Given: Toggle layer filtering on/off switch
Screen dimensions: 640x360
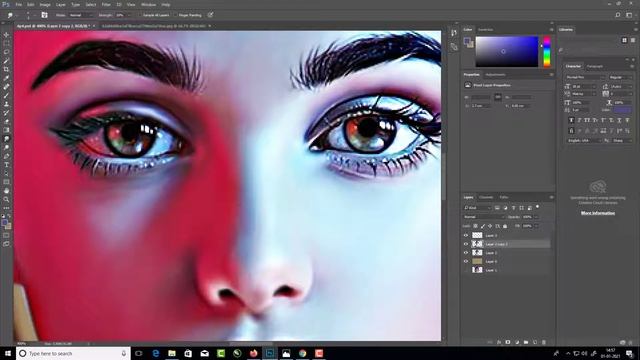Looking at the screenshot, I should click(538, 207).
